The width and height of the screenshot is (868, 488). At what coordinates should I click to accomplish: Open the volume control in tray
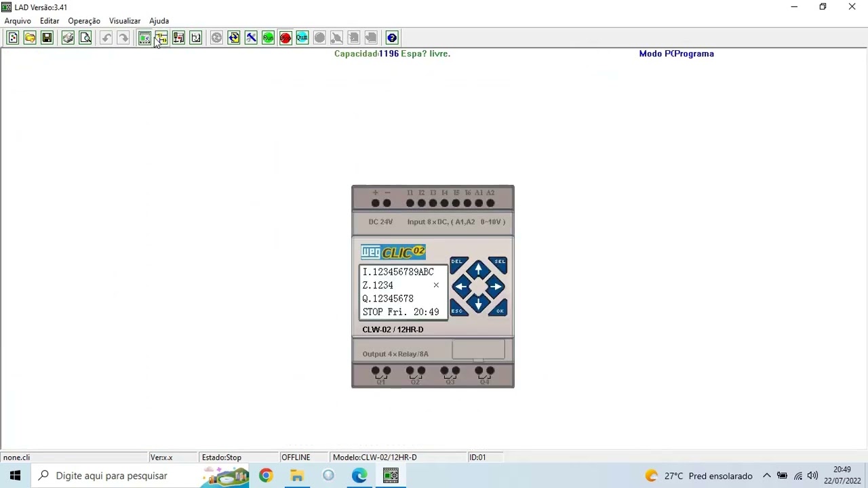pos(812,476)
